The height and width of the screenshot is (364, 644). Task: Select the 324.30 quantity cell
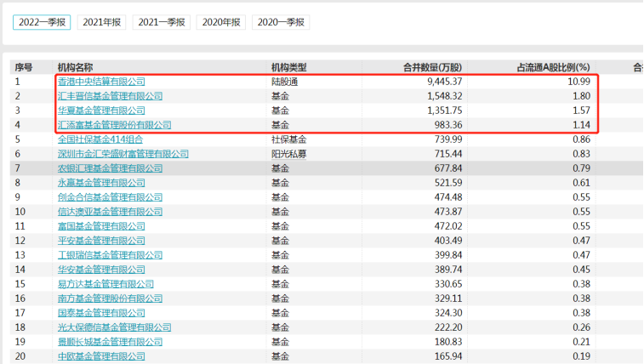pos(448,313)
